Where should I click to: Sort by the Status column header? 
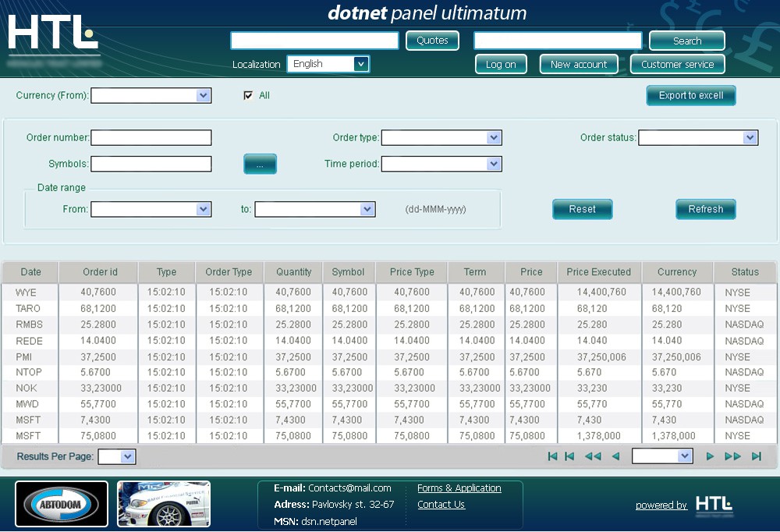pyautogui.click(x=745, y=272)
